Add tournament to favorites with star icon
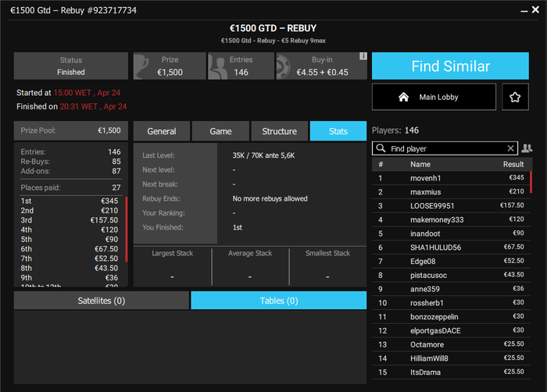This screenshot has height=392, width=547. point(515,97)
